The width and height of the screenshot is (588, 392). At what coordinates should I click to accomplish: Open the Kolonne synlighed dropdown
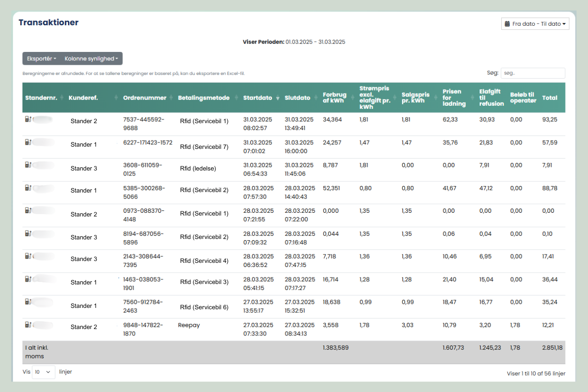91,58
